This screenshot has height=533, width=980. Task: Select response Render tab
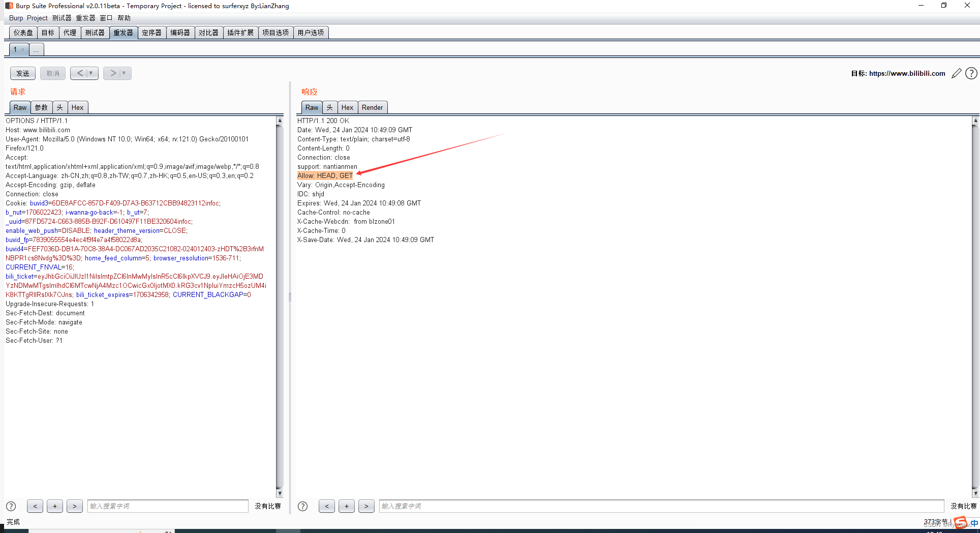372,107
